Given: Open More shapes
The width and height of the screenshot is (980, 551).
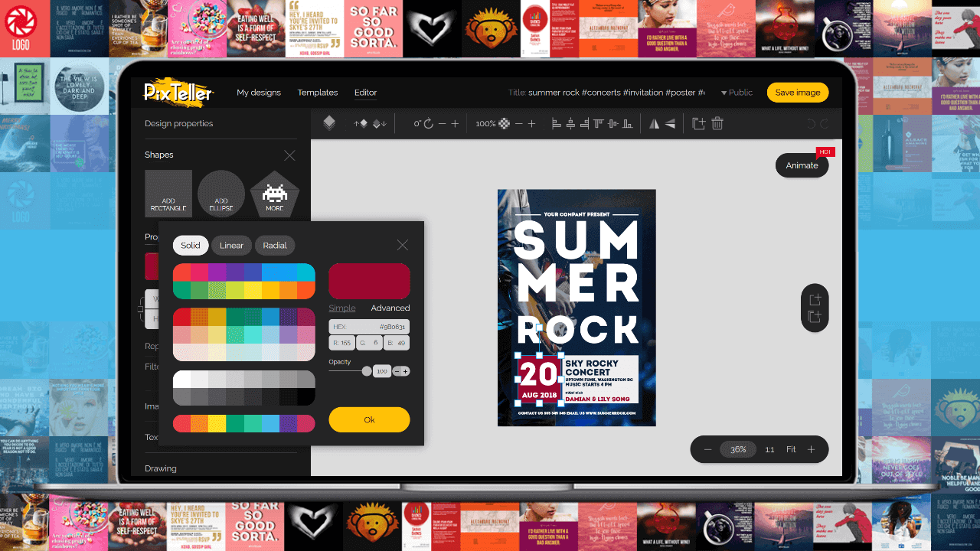Looking at the screenshot, I should point(274,194).
